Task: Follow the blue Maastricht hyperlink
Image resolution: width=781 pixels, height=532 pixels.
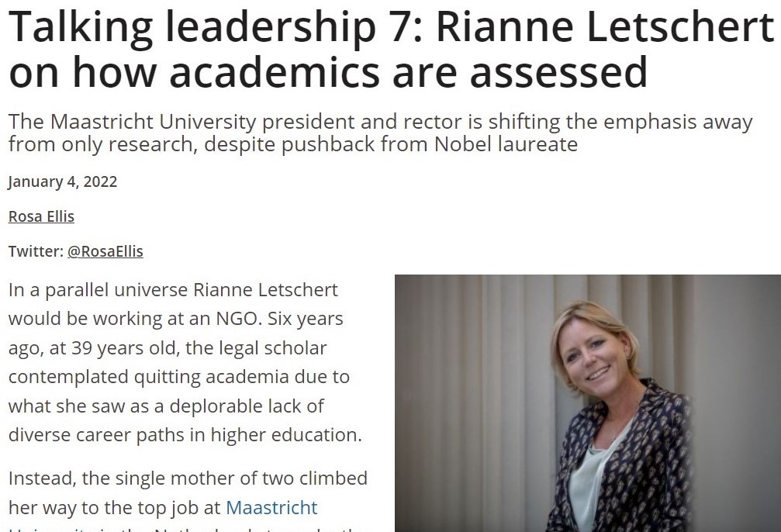Action: tap(271, 508)
